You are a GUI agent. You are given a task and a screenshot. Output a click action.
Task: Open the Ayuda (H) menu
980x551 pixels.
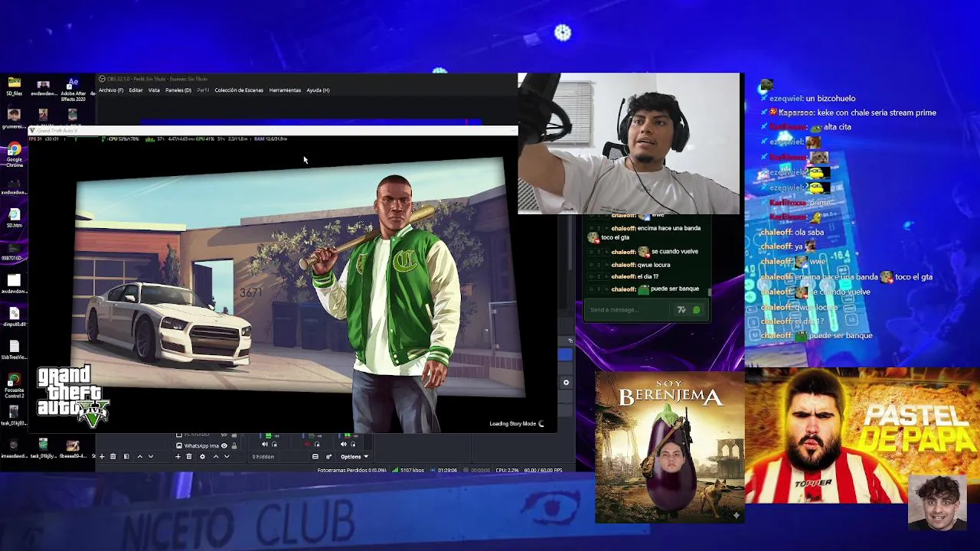318,90
